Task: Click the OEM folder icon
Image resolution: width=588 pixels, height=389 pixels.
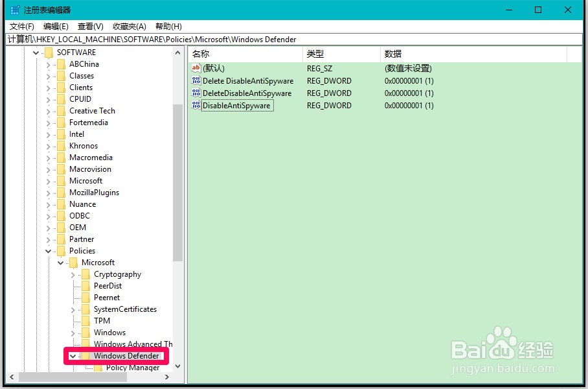Action: point(61,228)
